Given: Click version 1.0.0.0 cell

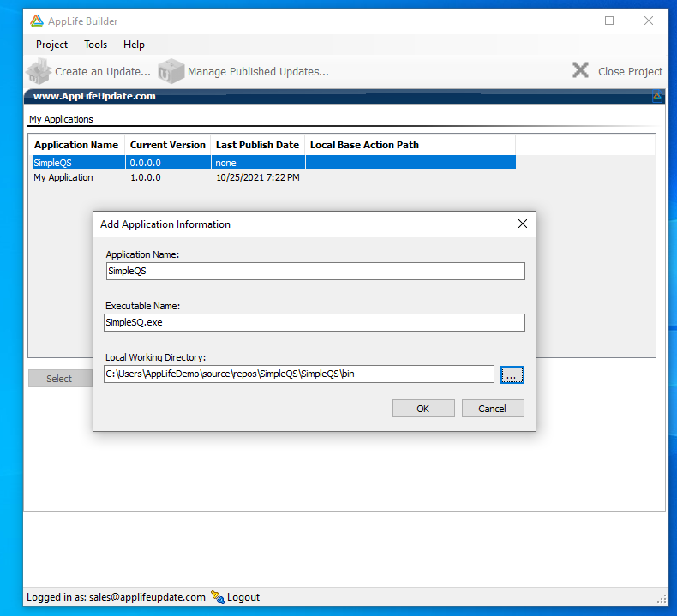Looking at the screenshot, I should [146, 177].
